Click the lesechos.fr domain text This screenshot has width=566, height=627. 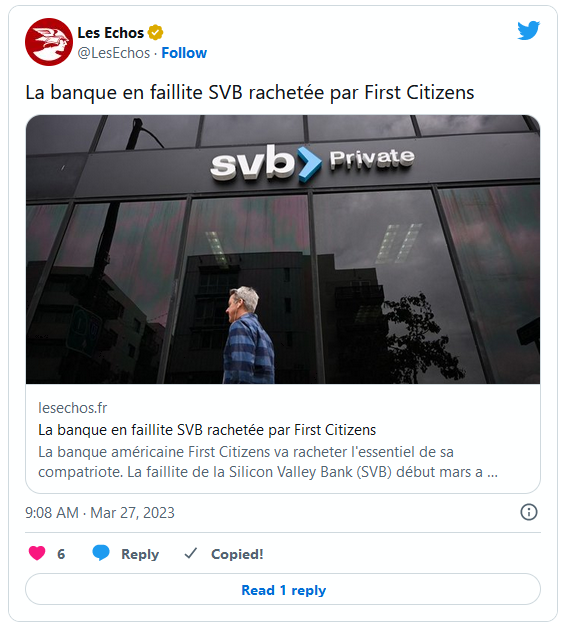pos(72,408)
